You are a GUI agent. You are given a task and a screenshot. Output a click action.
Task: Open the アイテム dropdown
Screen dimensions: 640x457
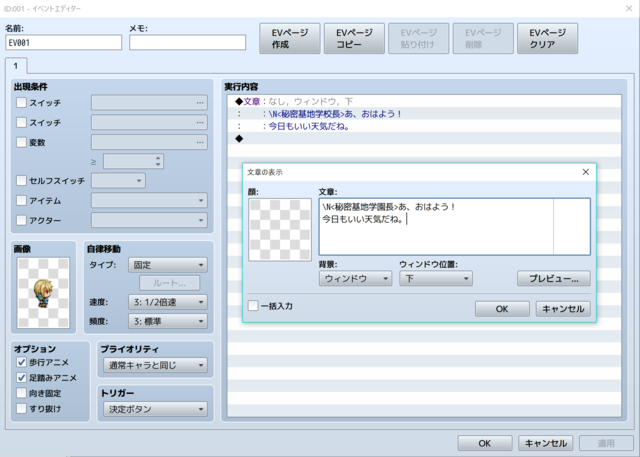point(149,200)
